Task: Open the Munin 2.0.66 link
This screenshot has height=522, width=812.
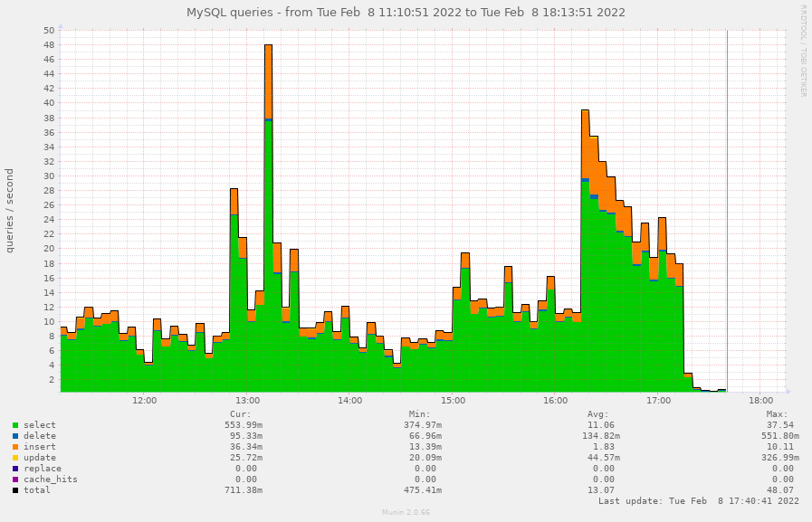Action: [x=406, y=511]
